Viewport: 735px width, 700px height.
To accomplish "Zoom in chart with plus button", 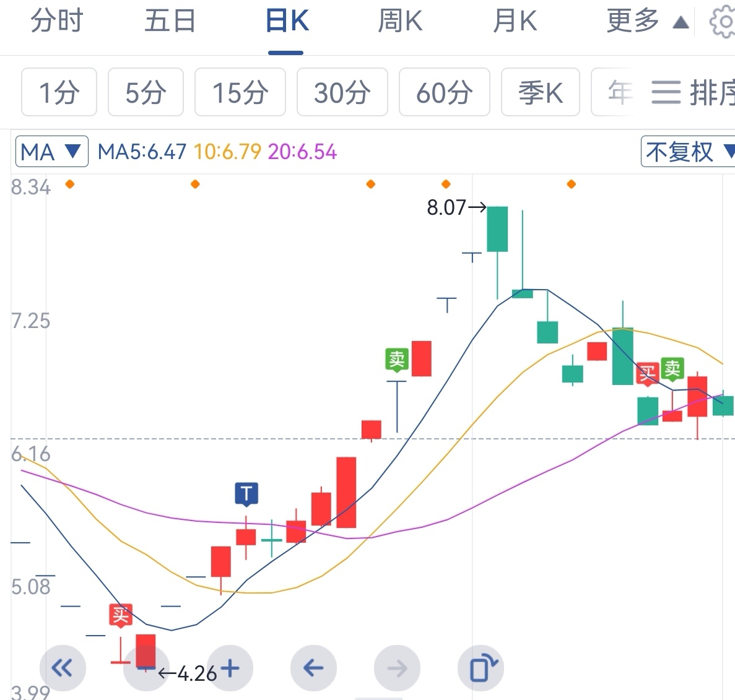I will 230,668.
